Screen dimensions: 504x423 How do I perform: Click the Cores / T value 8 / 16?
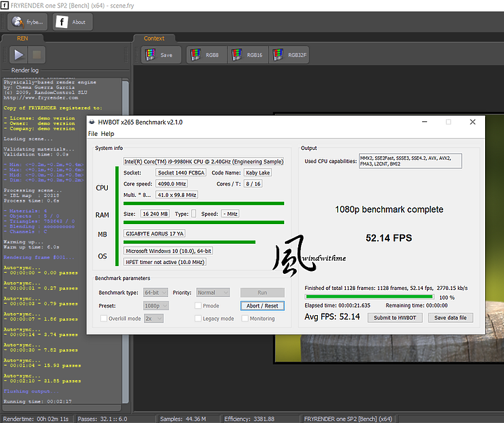pyautogui.click(x=253, y=183)
